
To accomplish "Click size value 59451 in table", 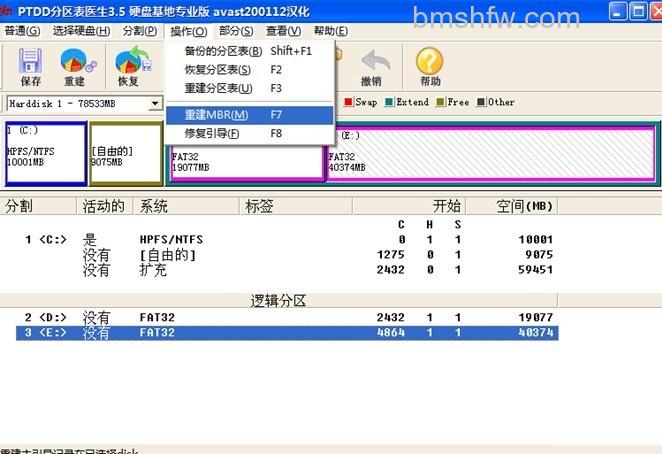I will (535, 270).
